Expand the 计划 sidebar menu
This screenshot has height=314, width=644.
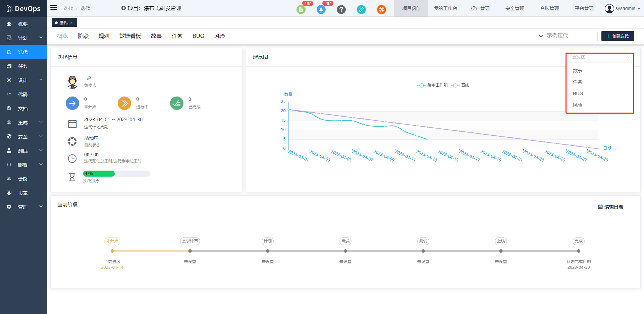(x=23, y=38)
